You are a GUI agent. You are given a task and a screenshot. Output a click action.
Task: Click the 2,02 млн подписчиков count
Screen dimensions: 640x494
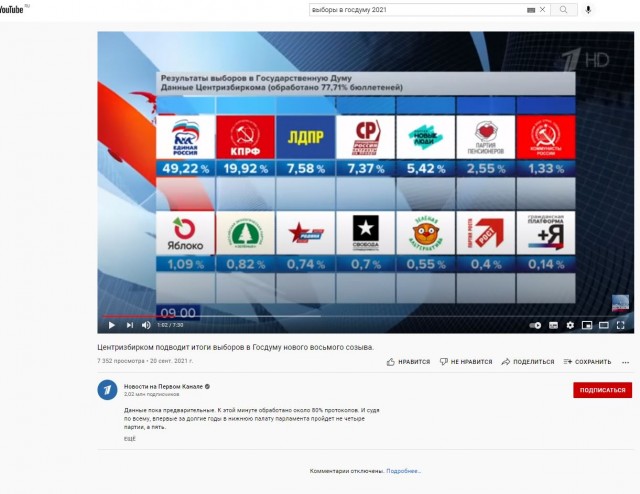click(151, 394)
